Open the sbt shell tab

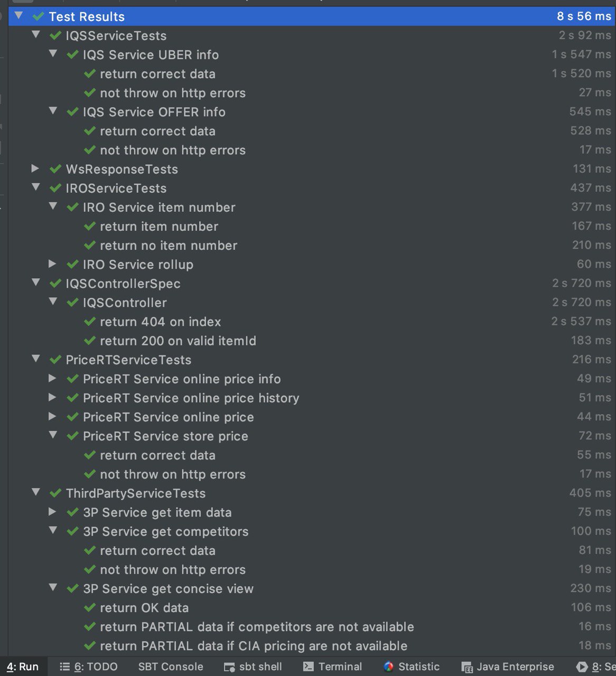pyautogui.click(x=253, y=666)
